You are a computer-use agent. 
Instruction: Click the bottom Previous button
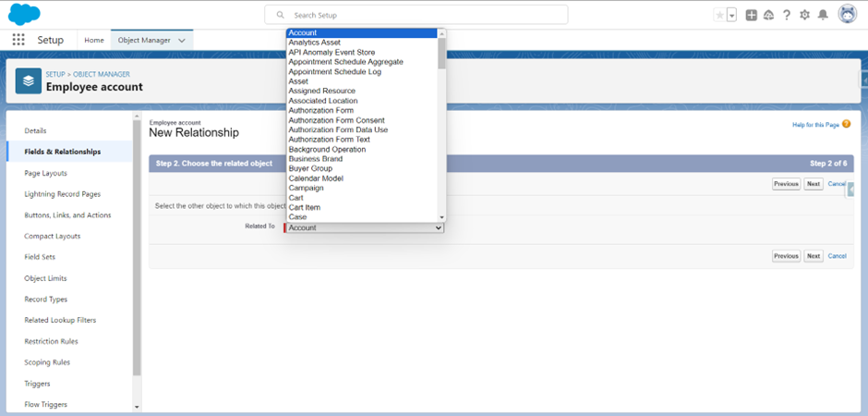[x=786, y=256]
